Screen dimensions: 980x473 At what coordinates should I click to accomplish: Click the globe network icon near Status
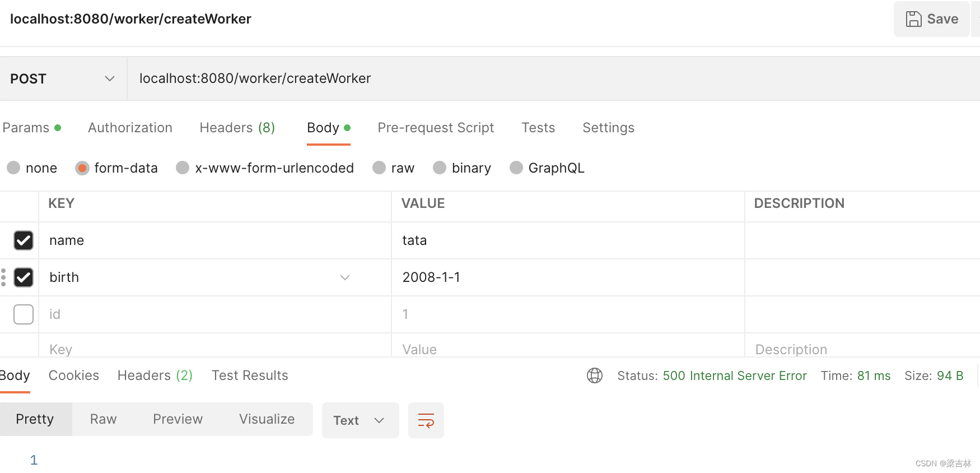point(595,375)
